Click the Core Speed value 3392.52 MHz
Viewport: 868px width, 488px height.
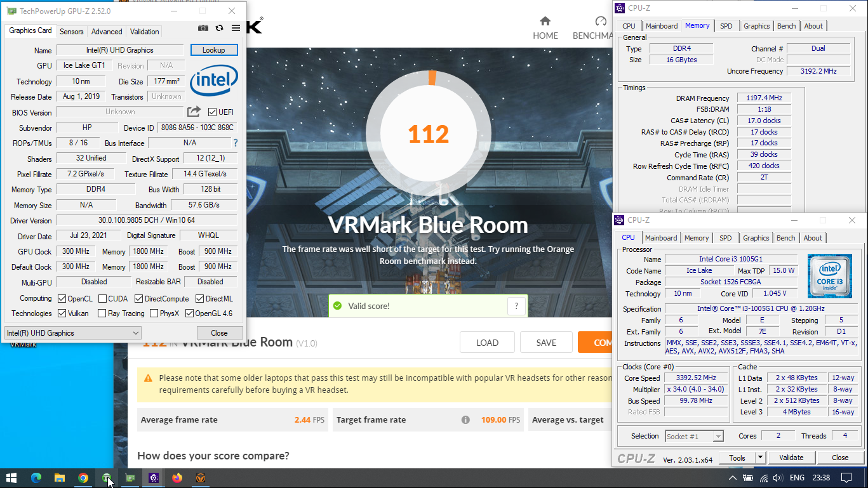(697, 378)
